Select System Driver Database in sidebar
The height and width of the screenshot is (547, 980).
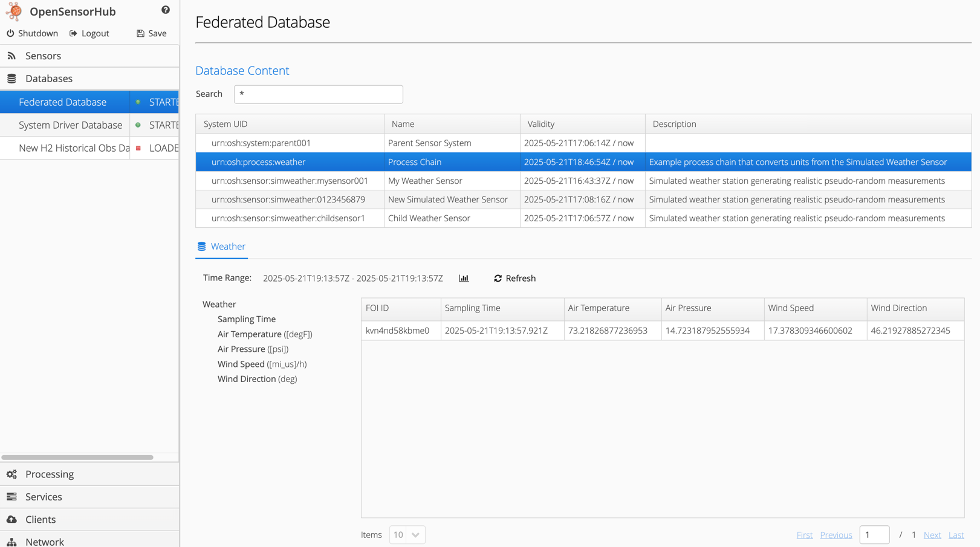[x=70, y=125]
